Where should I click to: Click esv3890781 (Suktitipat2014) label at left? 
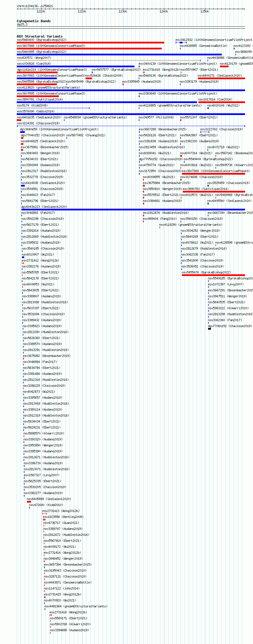[40, 99]
